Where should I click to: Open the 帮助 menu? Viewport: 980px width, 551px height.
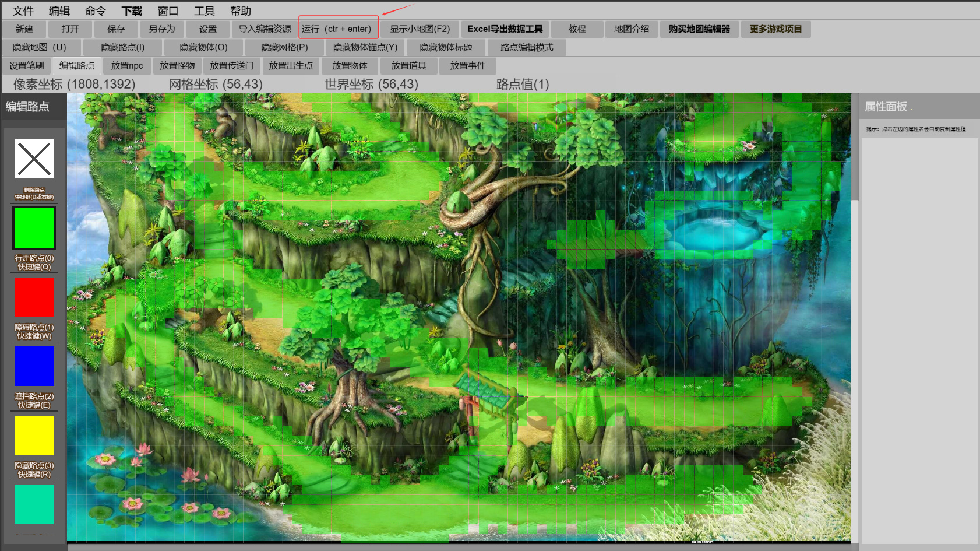241,11
